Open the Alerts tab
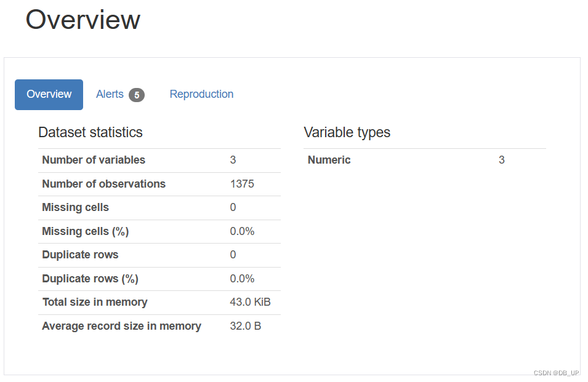This screenshot has width=588, height=382. (110, 94)
